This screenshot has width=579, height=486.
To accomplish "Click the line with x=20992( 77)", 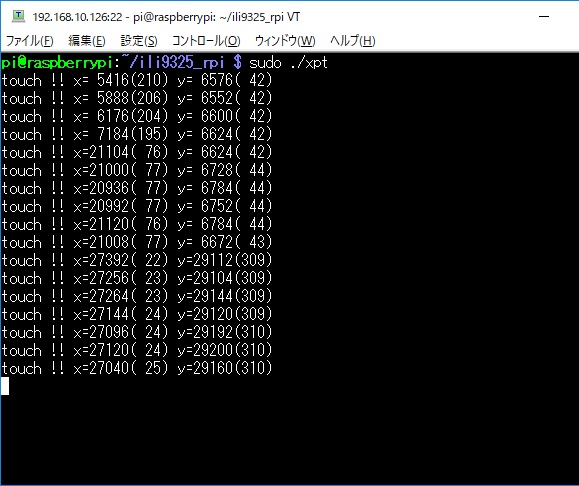I will 137,206.
